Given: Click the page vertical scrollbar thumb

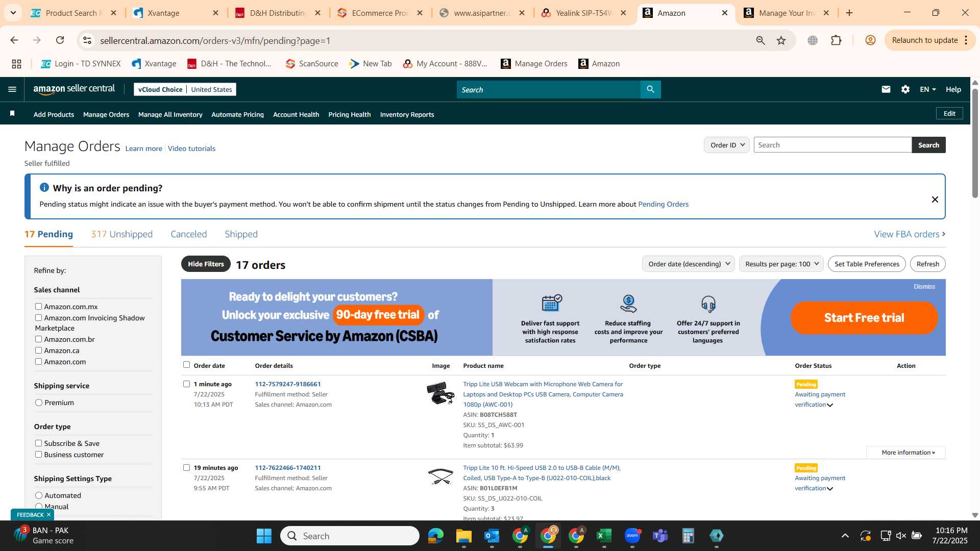Looking at the screenshot, I should [975, 143].
